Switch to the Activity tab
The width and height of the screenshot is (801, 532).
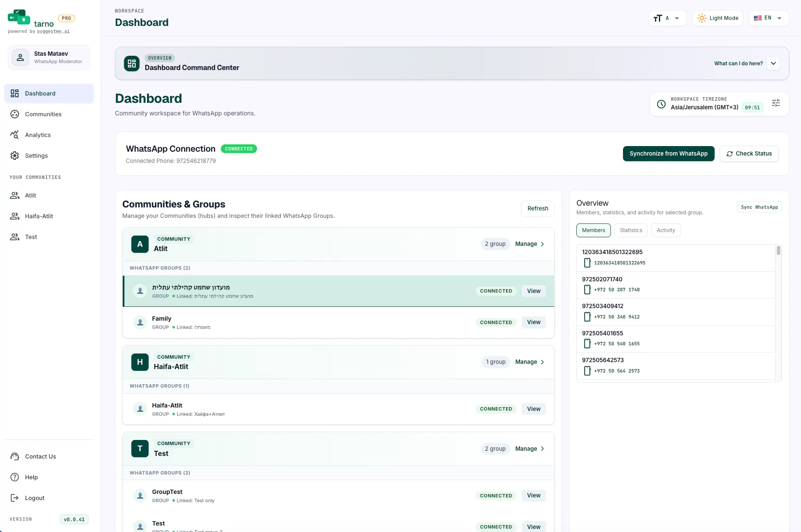point(666,230)
